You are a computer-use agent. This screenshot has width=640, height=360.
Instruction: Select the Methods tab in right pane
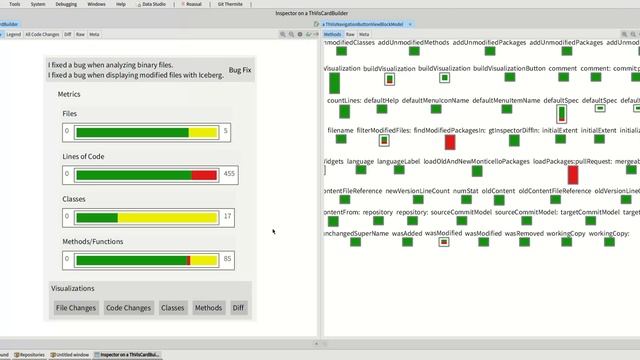332,35
